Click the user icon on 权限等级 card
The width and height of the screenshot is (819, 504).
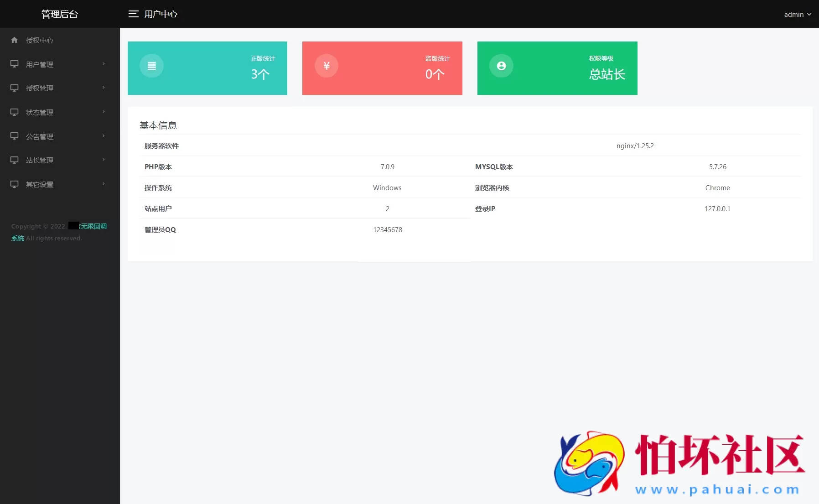point(502,66)
